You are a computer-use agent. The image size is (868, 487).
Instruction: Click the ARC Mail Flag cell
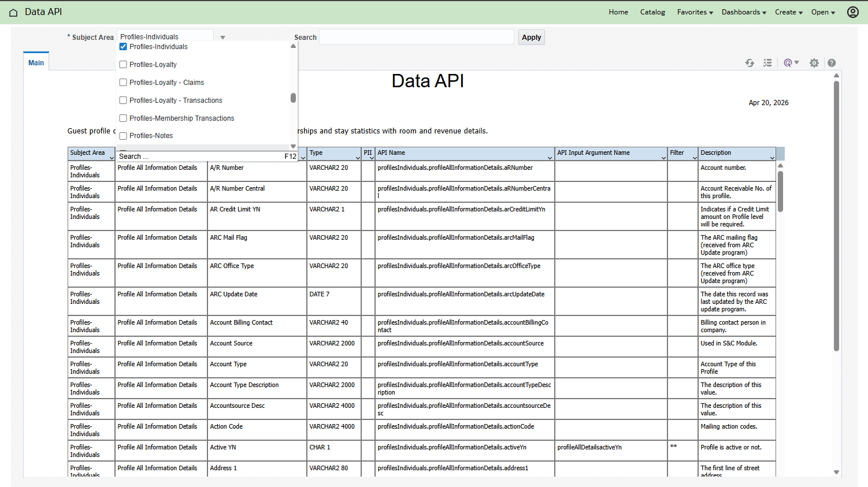tap(257, 245)
